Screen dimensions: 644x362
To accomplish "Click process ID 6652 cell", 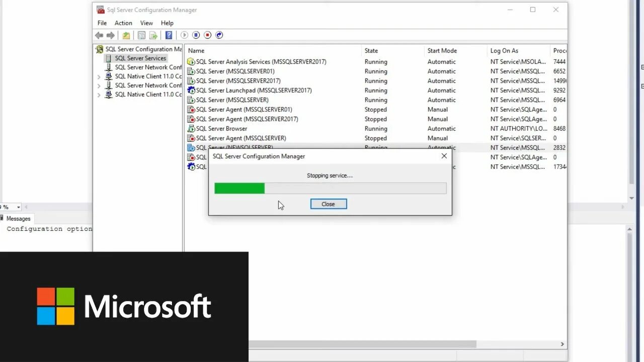I will coord(559,71).
